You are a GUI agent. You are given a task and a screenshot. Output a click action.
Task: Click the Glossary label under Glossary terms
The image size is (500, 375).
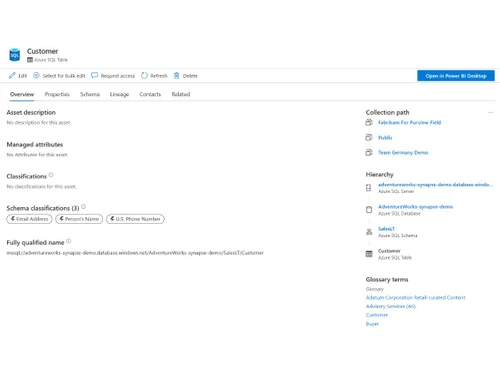coord(375,289)
